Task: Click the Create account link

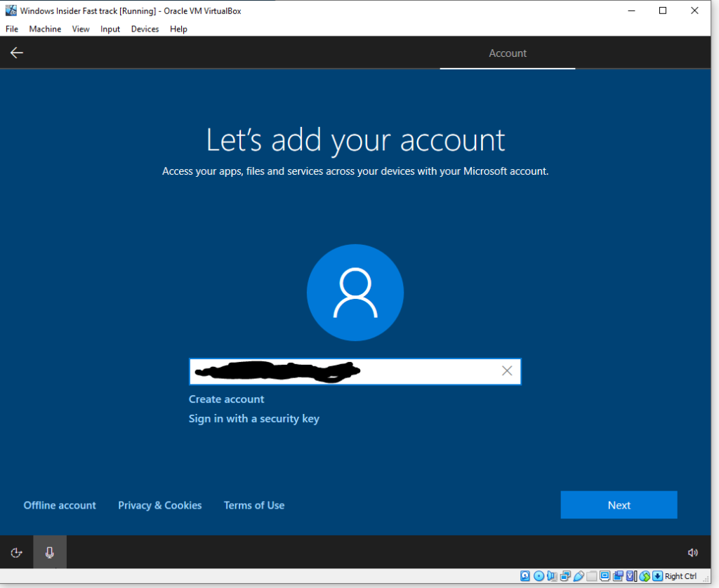Action: pyautogui.click(x=227, y=399)
